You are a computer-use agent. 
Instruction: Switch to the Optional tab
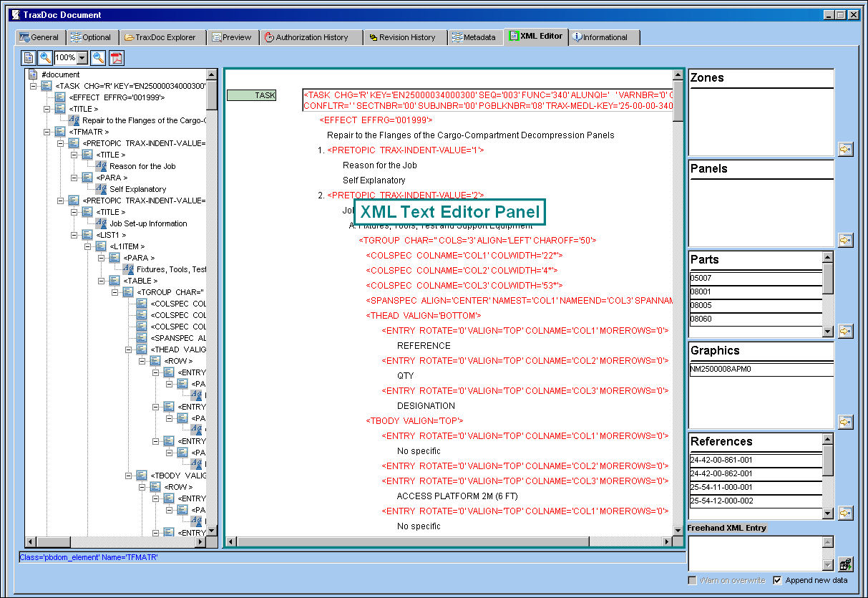click(92, 37)
